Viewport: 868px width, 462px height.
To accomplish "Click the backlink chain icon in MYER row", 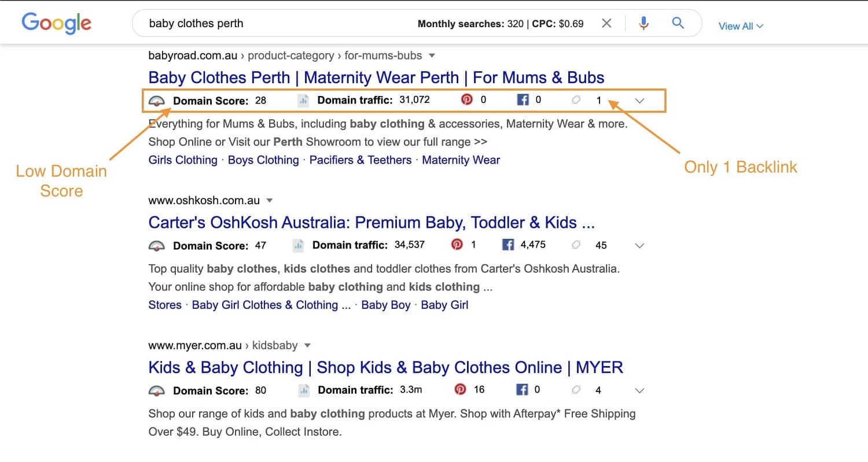I will (x=576, y=390).
